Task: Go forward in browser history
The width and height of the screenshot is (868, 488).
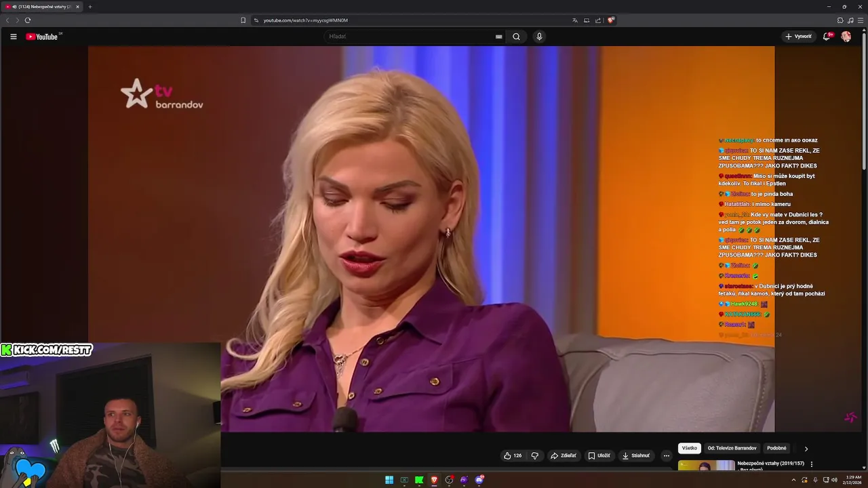Action: [x=17, y=20]
